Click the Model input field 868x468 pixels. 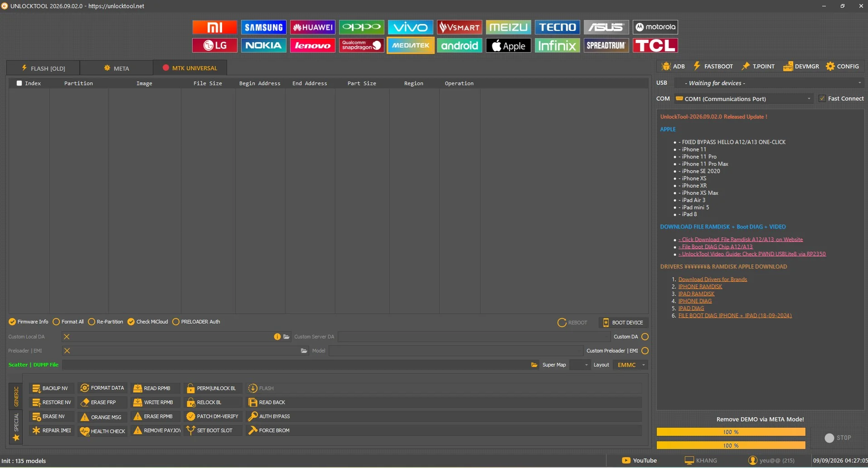(x=456, y=351)
